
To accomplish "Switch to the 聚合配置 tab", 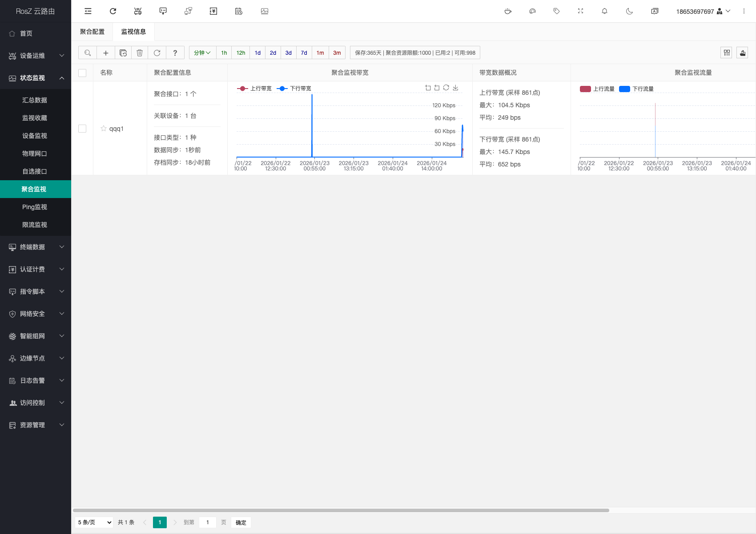I will click(92, 32).
